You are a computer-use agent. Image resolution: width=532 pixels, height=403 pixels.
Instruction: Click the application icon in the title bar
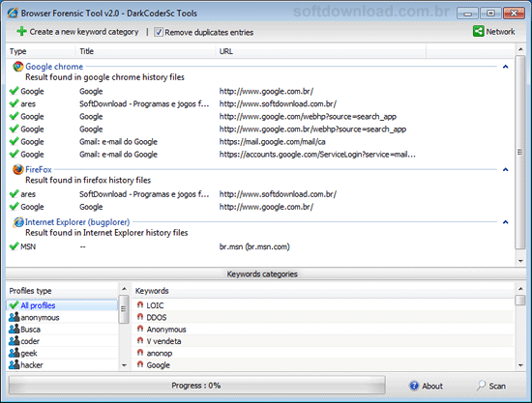point(13,14)
